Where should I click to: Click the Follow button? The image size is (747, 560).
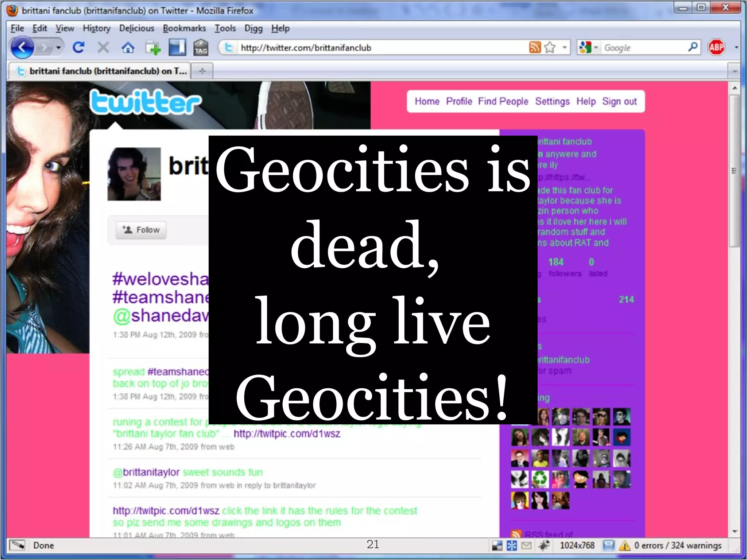pyautogui.click(x=141, y=230)
